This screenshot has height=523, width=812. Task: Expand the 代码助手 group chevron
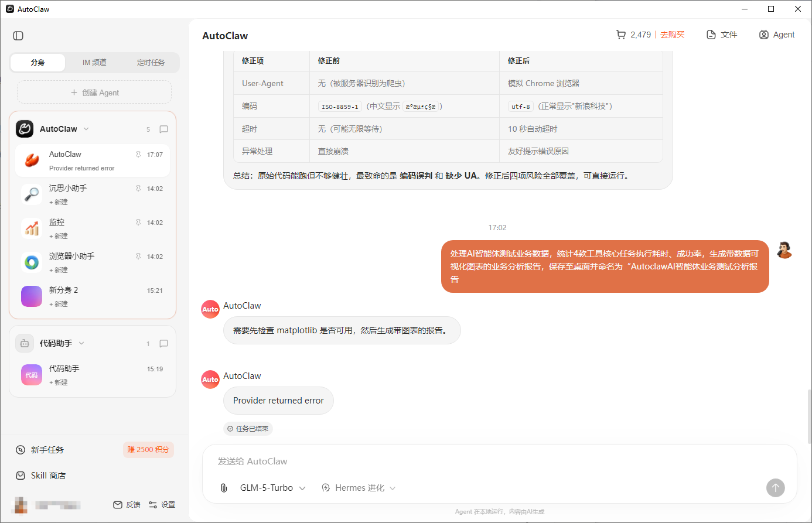pos(81,343)
